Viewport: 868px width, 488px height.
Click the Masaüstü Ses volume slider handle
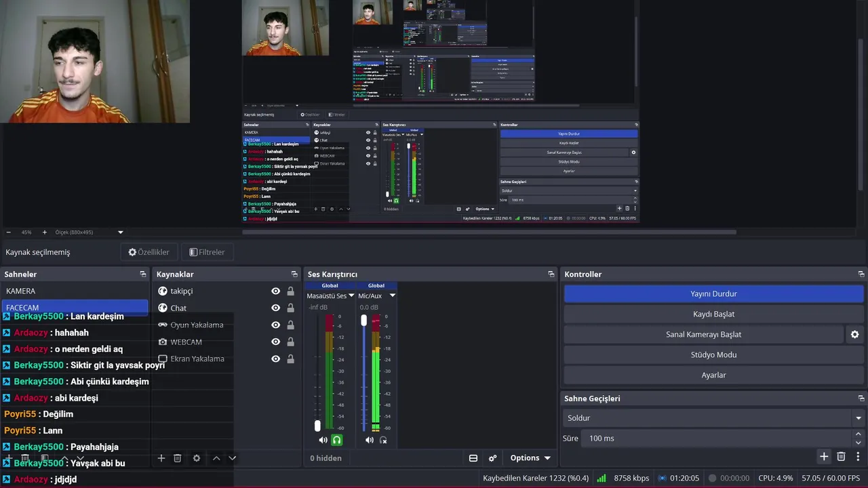317,426
